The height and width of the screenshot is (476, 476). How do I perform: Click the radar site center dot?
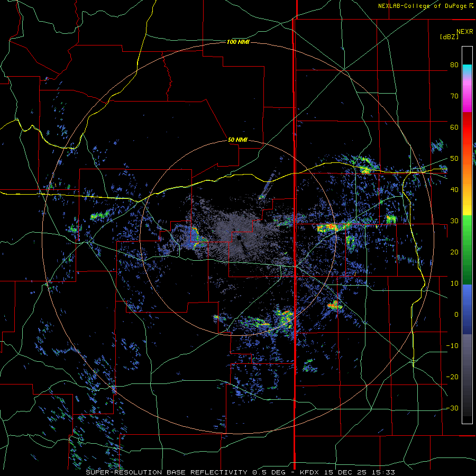pyautogui.click(x=239, y=239)
